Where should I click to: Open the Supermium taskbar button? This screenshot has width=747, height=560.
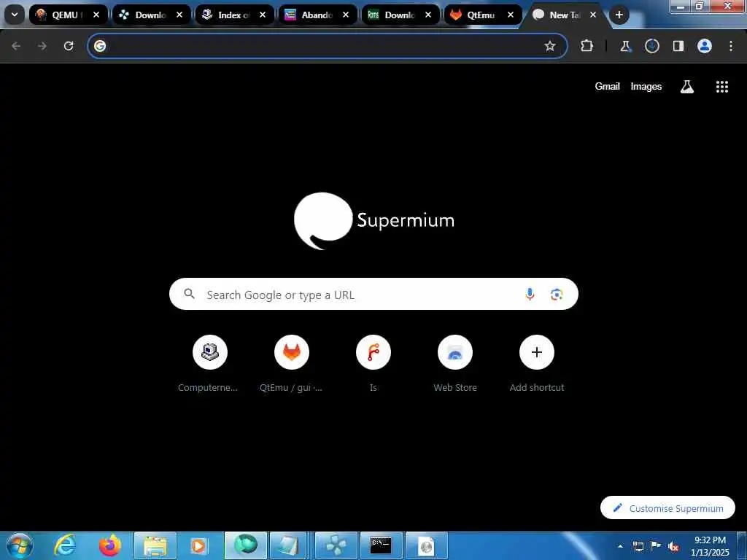tap(246, 545)
